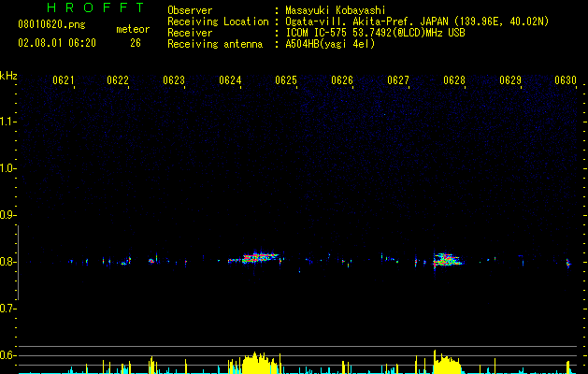
Task: Click the 1.0 kHz axis label
Action: 7,168
